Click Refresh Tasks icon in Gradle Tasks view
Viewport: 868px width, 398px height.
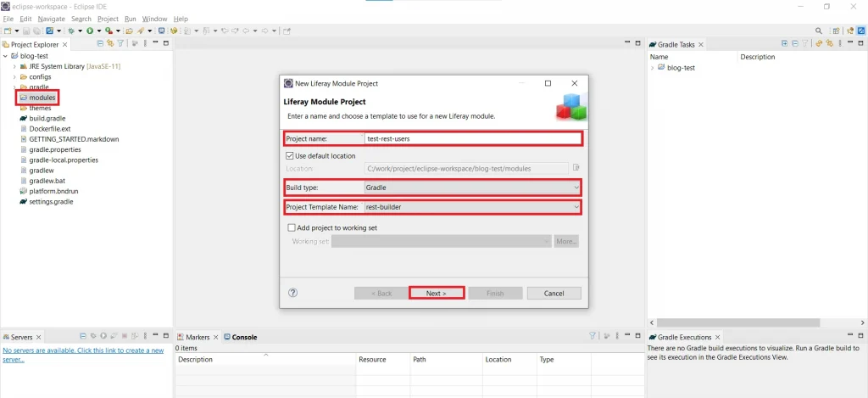(819, 42)
